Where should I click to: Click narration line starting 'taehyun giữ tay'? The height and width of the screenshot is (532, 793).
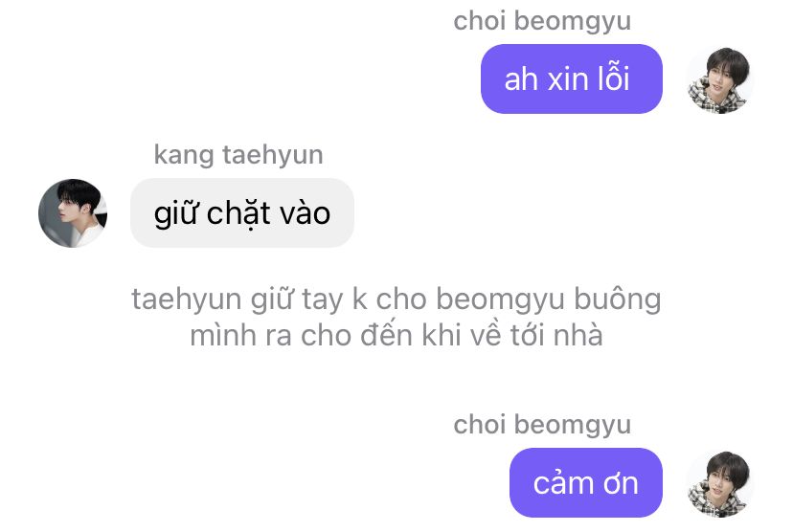pos(396,299)
